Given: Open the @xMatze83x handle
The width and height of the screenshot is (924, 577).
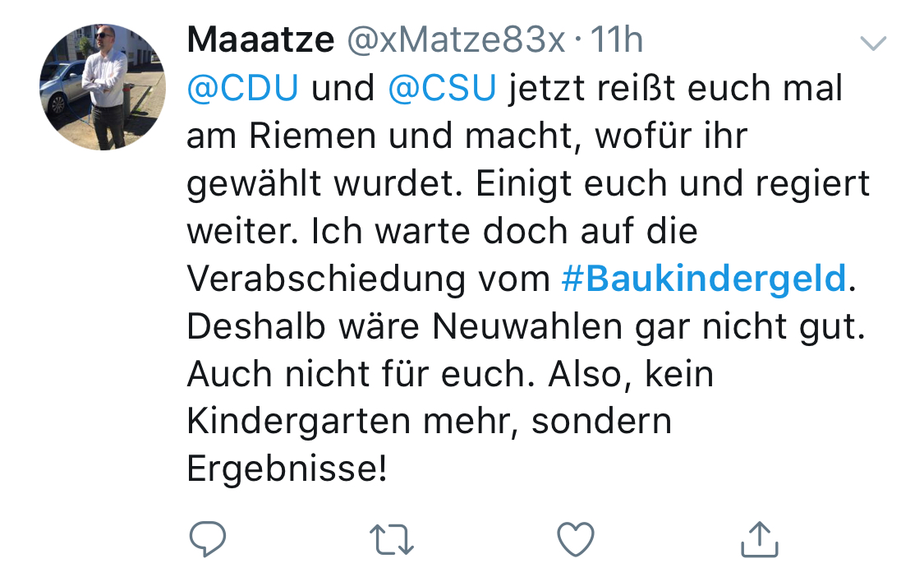Looking at the screenshot, I should pos(457,40).
